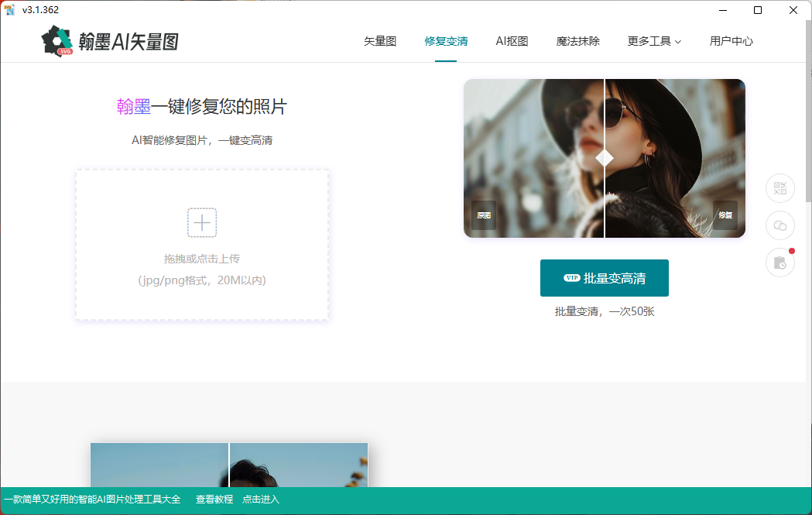Go to 用户中心
The height and width of the screenshot is (515, 812).
pyautogui.click(x=731, y=41)
